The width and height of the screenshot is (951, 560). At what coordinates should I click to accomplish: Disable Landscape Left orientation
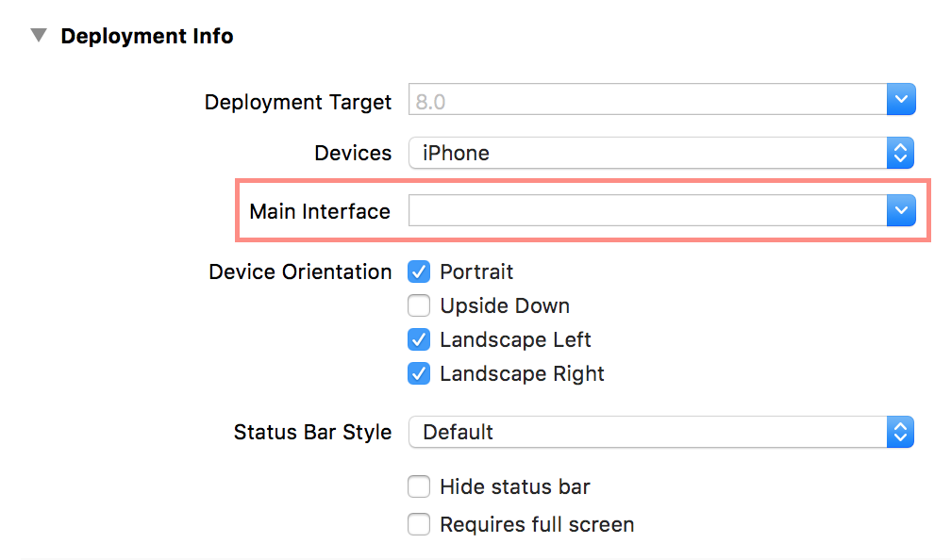[419, 339]
